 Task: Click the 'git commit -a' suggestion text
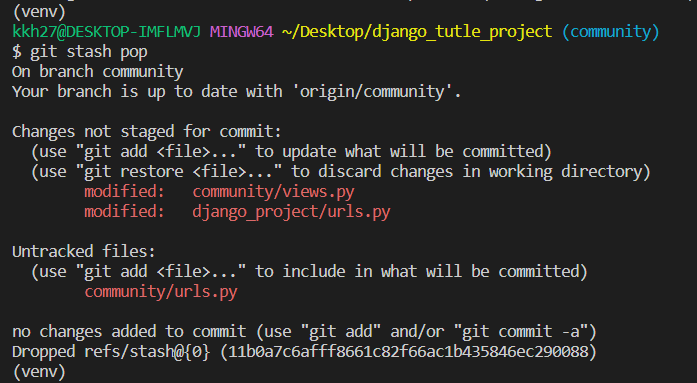[525, 332]
